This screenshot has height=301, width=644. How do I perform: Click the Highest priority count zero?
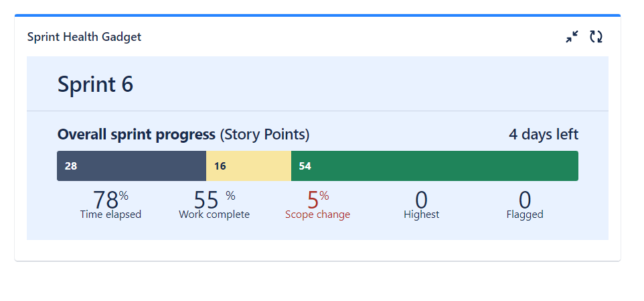pyautogui.click(x=421, y=200)
